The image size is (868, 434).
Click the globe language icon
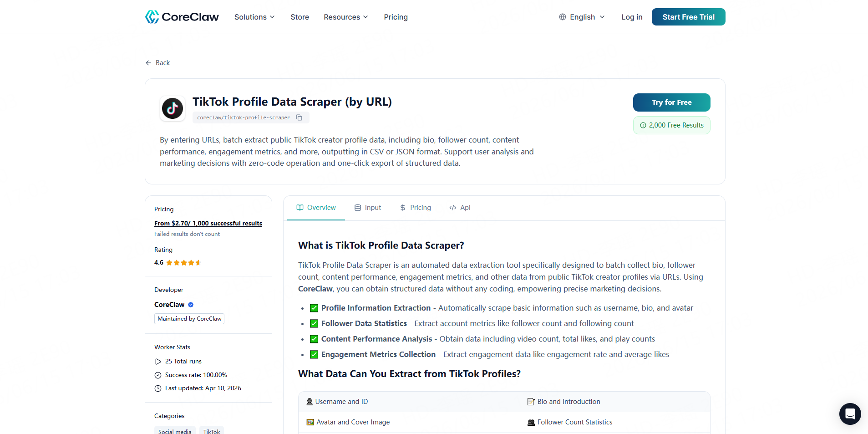[563, 17]
